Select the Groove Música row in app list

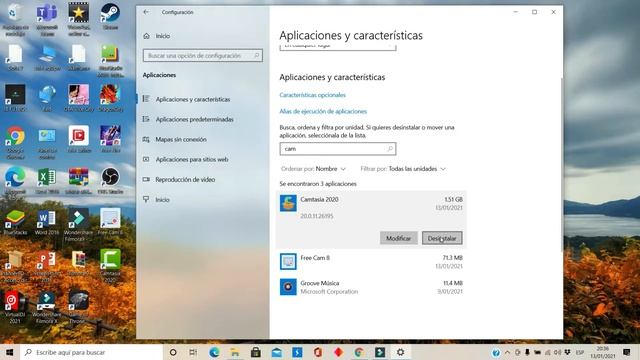click(371, 287)
